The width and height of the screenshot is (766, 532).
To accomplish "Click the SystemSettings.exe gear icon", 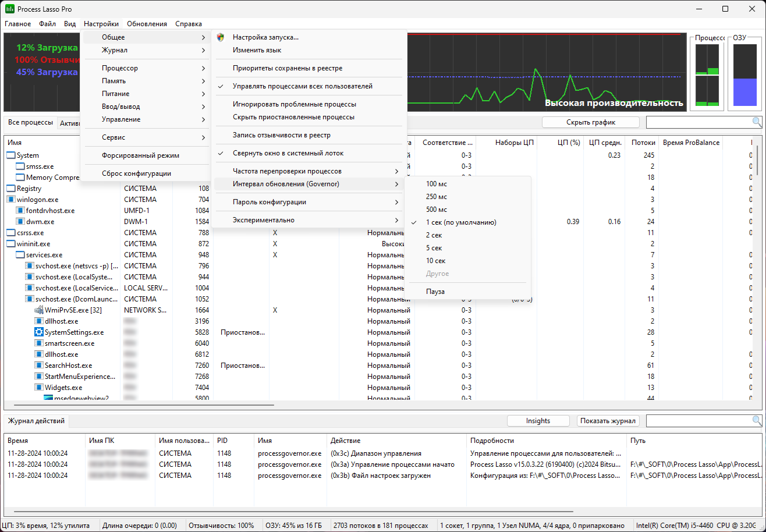I will coord(39,332).
